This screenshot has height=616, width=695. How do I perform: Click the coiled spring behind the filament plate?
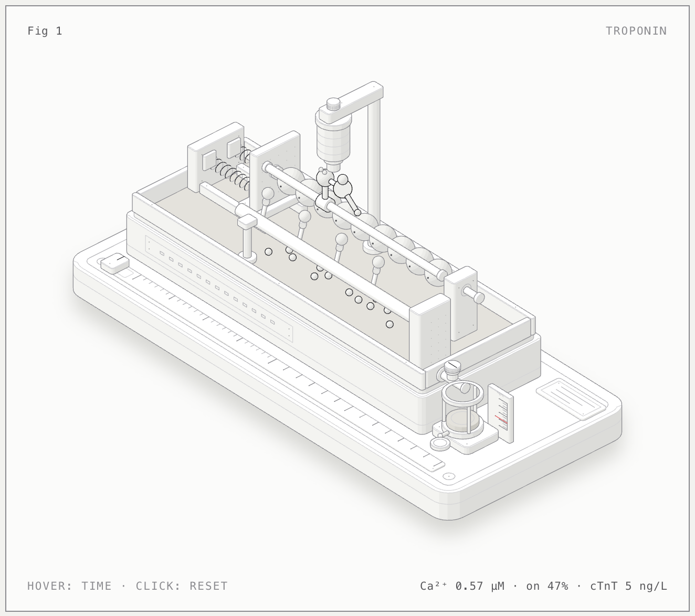coord(234,174)
